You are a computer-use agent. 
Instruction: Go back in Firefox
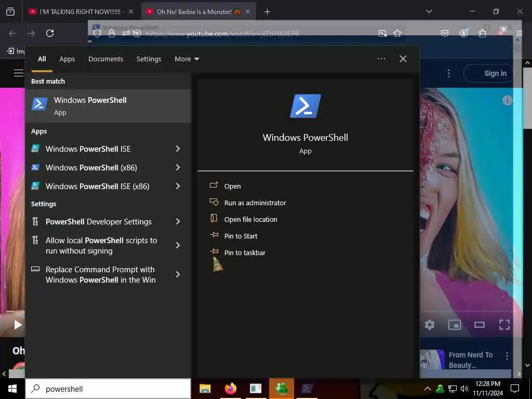click(12, 33)
